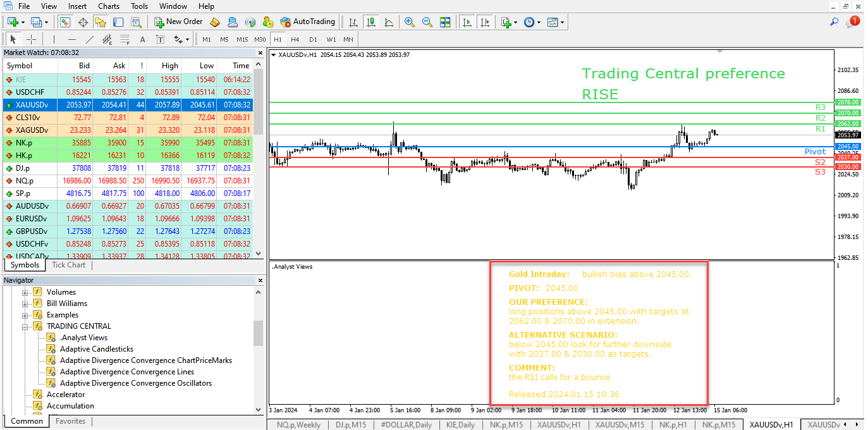This screenshot has width=868, height=430.
Task: Zoom out on the chart
Action: click(x=427, y=22)
